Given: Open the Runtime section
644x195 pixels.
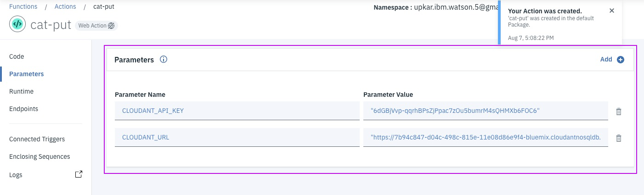Looking at the screenshot, I should [x=21, y=91].
